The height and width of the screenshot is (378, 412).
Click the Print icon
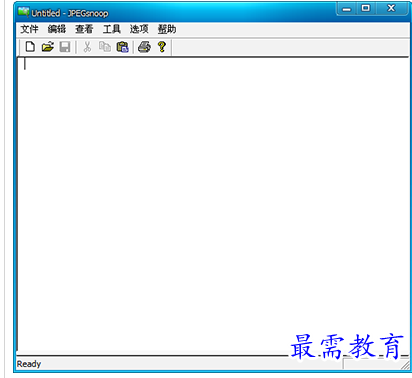tap(144, 47)
